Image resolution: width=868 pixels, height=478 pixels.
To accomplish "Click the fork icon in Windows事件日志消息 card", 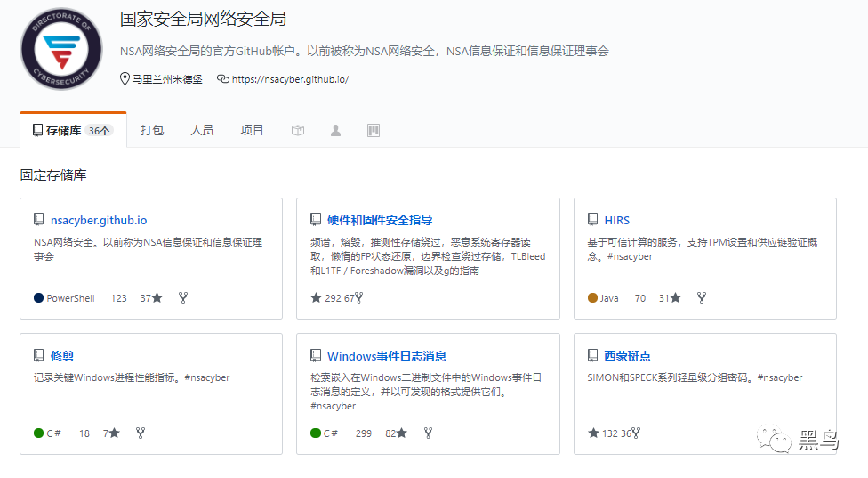I will click(x=428, y=433).
